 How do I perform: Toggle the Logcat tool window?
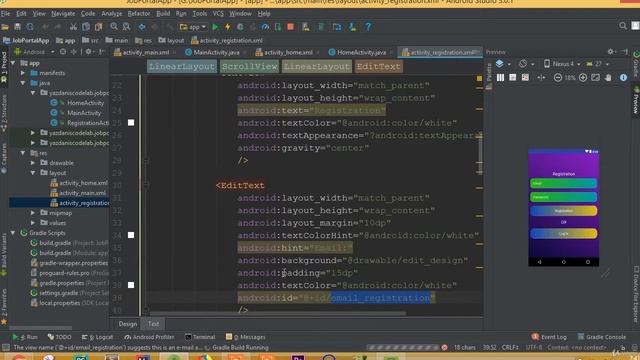coord(97,337)
